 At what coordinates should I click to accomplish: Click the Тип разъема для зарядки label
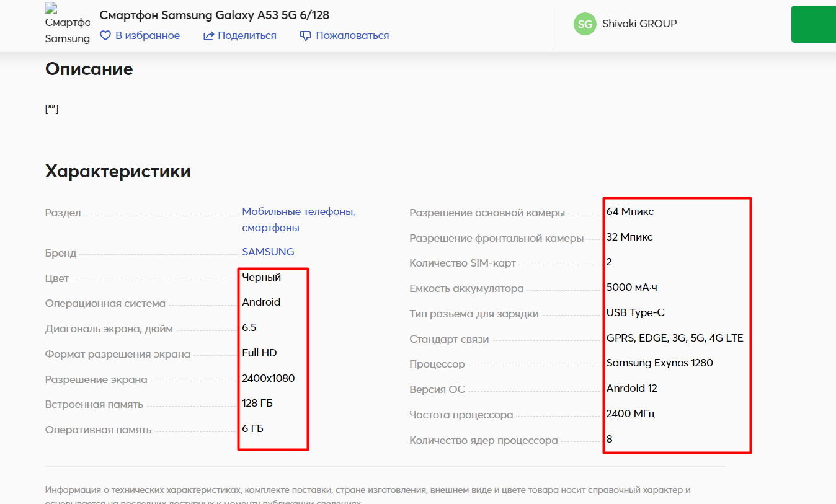(474, 314)
